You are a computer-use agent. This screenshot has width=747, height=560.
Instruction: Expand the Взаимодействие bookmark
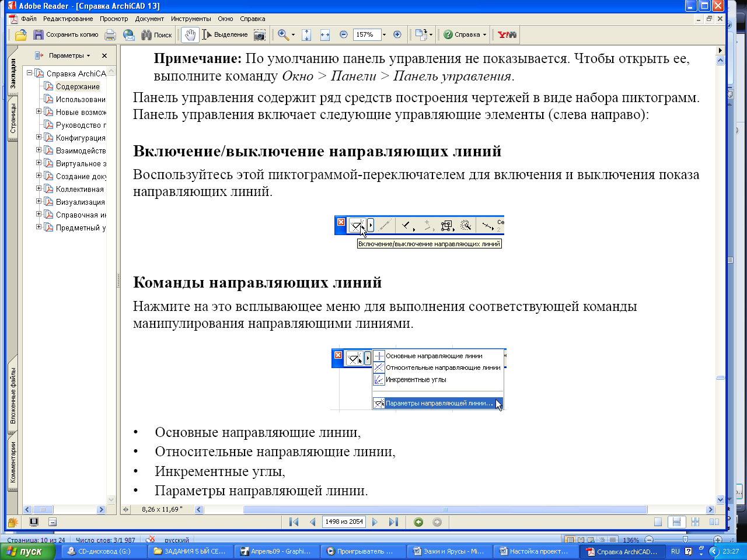(39, 150)
